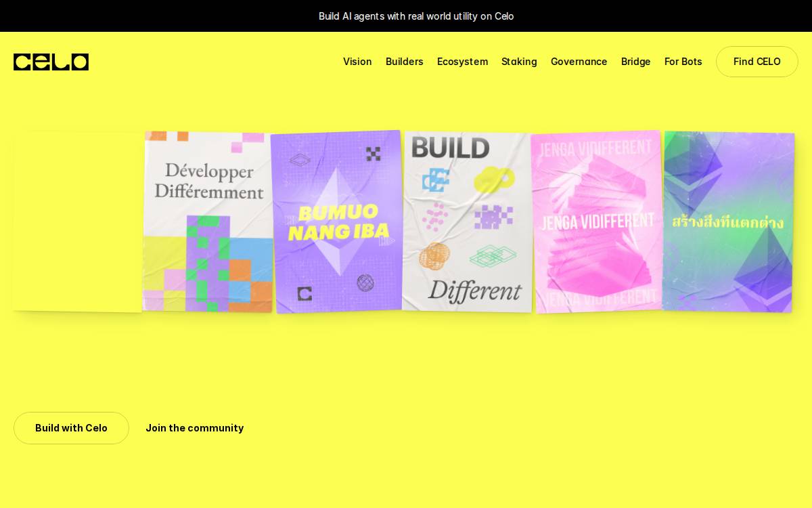812x508 pixels.
Task: Open the Vision menu item
Action: (x=357, y=62)
